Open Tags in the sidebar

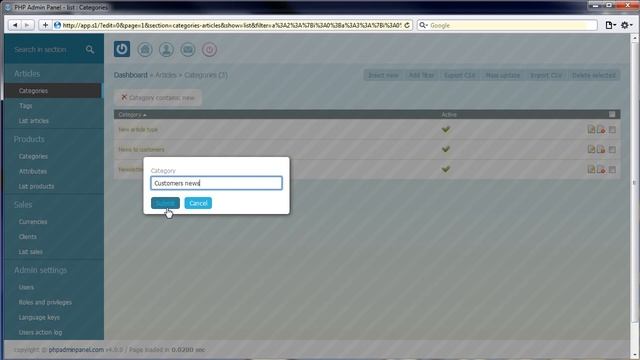point(25,106)
